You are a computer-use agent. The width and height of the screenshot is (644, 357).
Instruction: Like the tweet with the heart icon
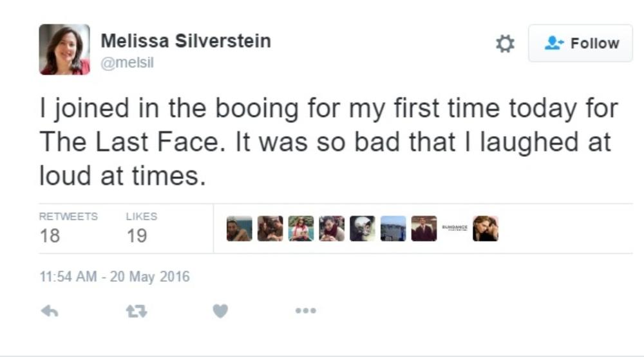tap(220, 311)
